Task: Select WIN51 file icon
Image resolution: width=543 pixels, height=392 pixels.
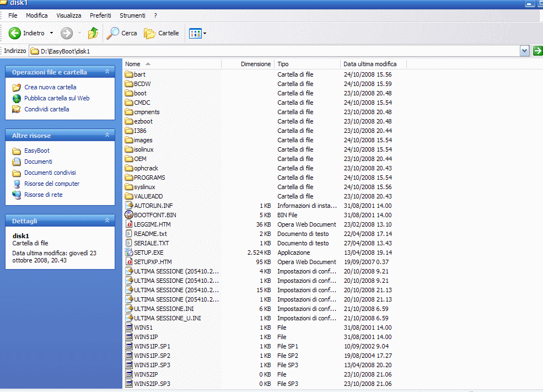Action: coord(129,327)
